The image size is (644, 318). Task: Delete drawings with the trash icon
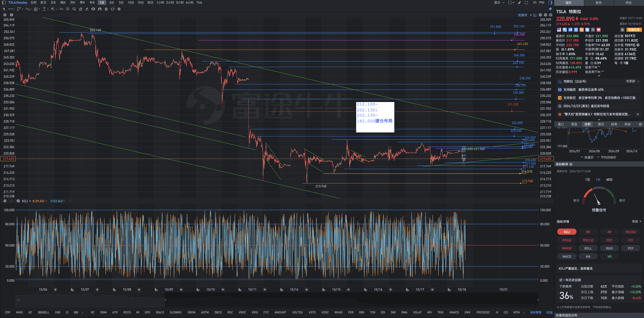(106, 9)
